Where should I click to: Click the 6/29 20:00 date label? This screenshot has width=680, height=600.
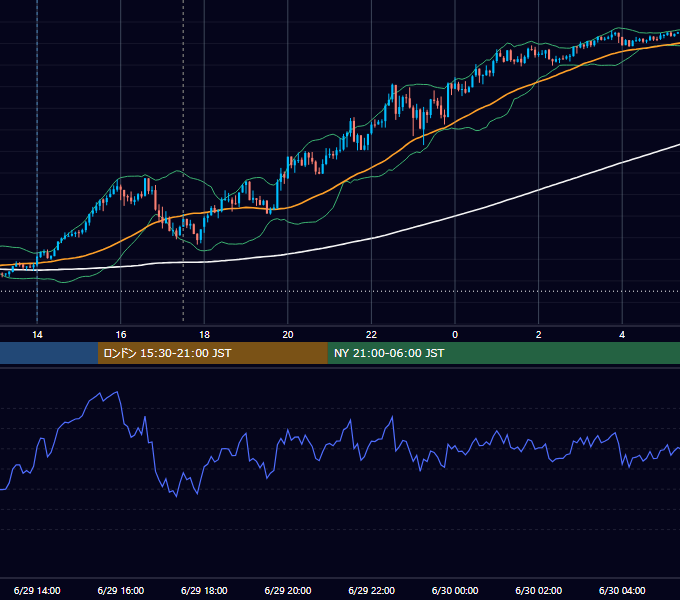pos(288,590)
